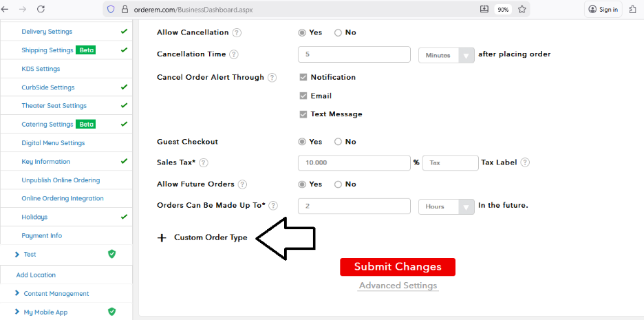
Task: Click help icon next to Allow Cancellation
Action: click(237, 32)
